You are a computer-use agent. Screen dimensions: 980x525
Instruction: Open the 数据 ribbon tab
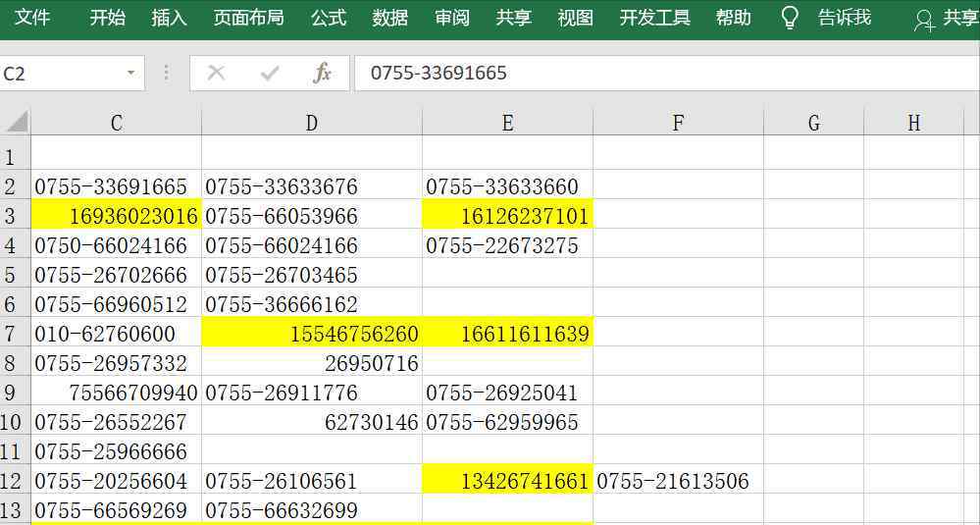tap(390, 19)
